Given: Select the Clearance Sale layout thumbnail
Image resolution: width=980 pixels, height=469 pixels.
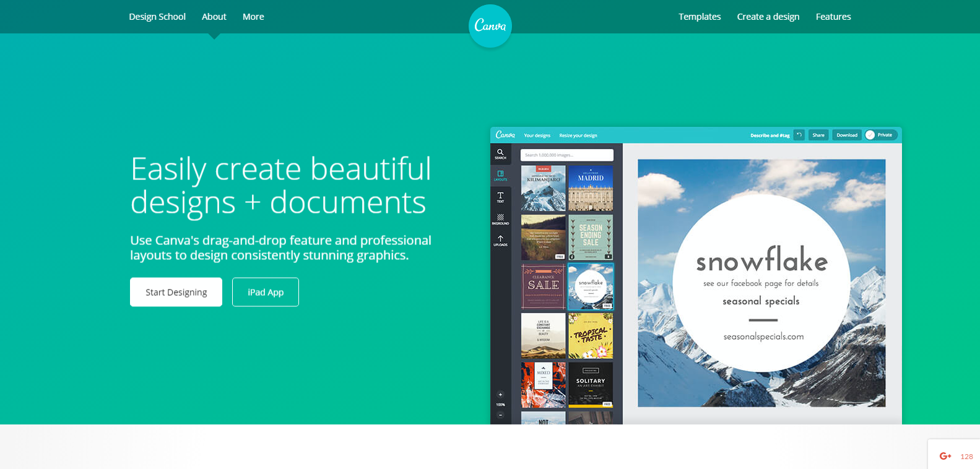Looking at the screenshot, I should 544,286.
